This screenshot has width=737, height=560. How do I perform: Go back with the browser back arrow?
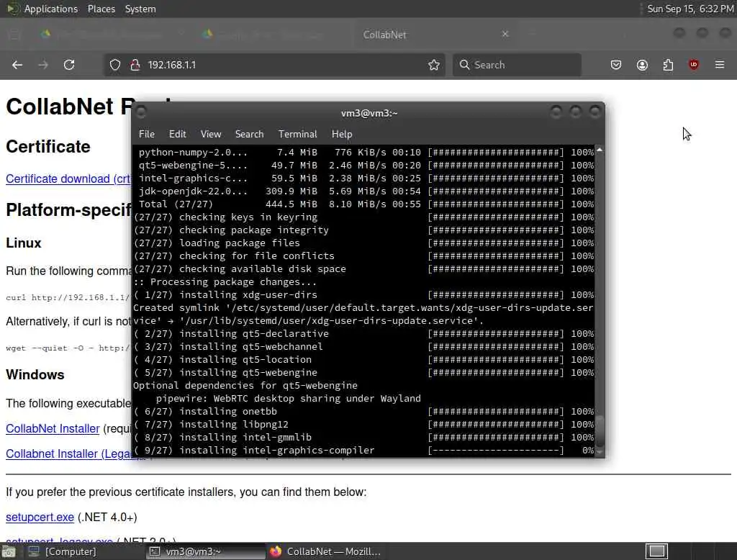coord(17,65)
